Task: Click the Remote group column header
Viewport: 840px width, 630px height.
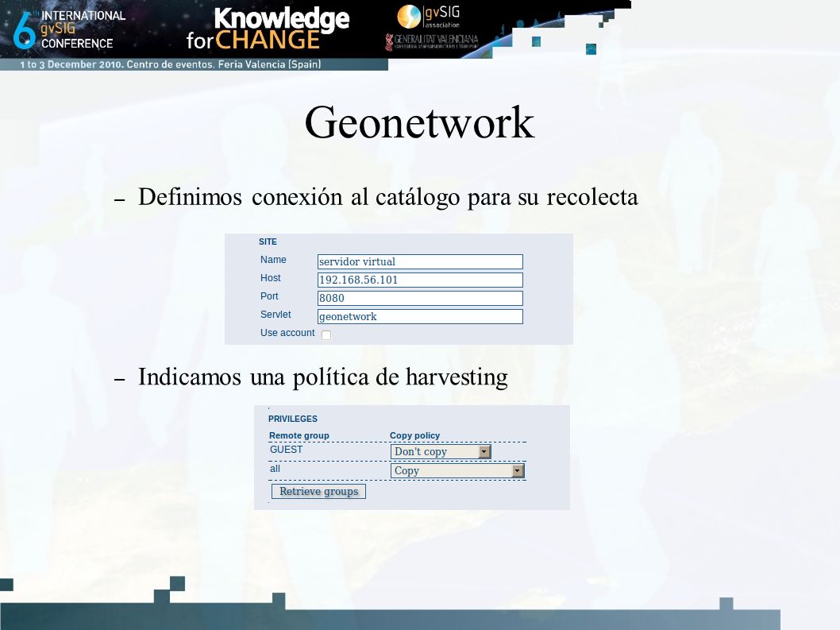Action: coord(299,435)
